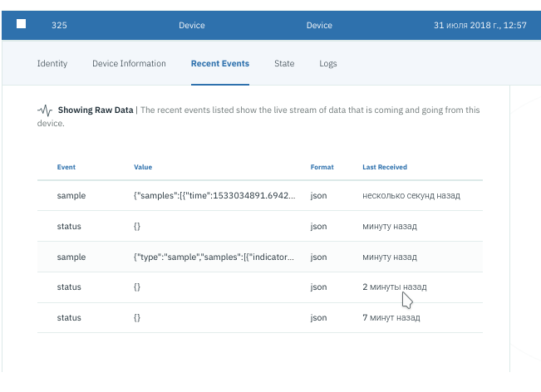This screenshot has width=541, height=392.
Task: Click device ID 325 in header row
Action: tap(59, 25)
